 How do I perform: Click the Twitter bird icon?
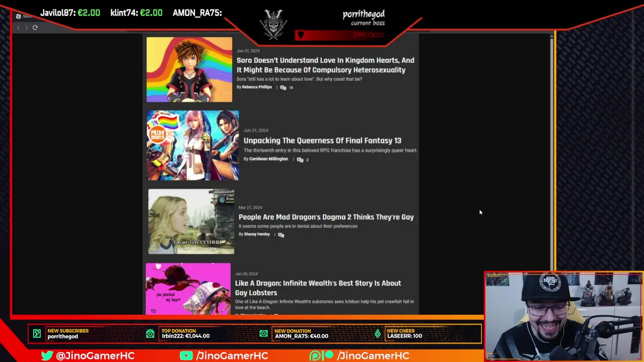(47, 355)
